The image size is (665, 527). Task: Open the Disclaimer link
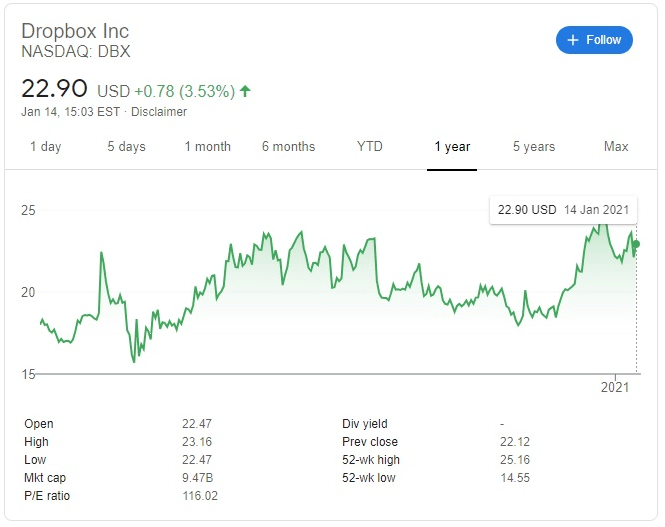pyautogui.click(x=159, y=112)
